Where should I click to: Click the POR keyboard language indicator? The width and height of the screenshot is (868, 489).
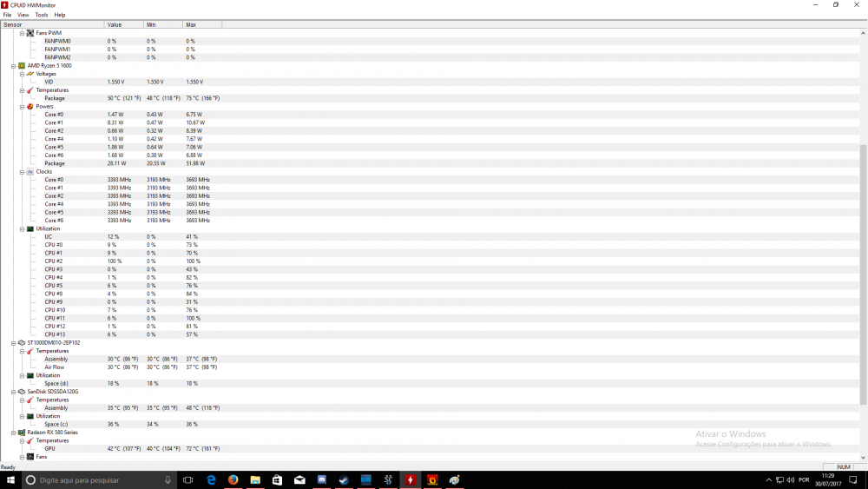click(x=805, y=480)
